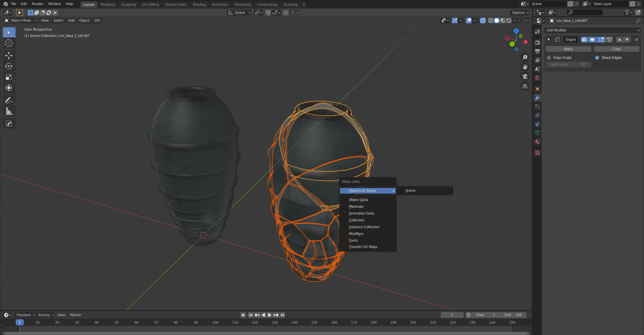Toggle Render visibility on the EdgeS modifier

click(x=584, y=40)
